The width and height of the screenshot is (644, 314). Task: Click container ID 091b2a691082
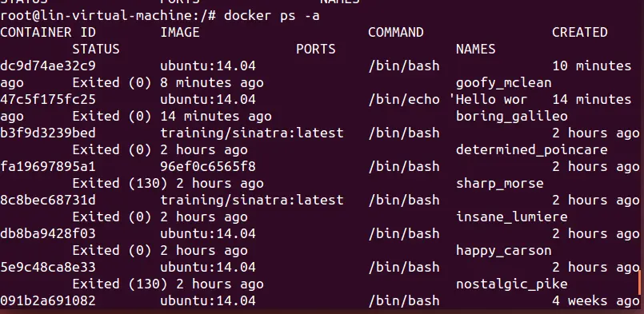tap(48, 301)
